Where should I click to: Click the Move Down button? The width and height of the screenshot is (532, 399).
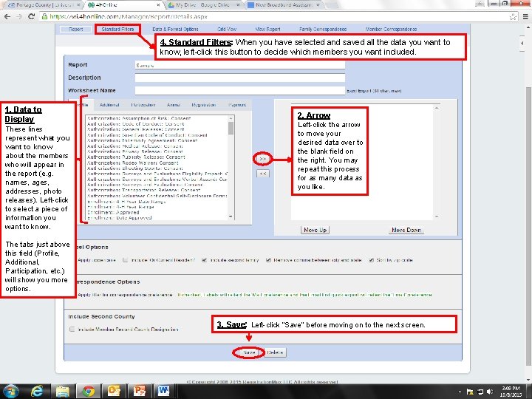pyautogui.click(x=406, y=230)
